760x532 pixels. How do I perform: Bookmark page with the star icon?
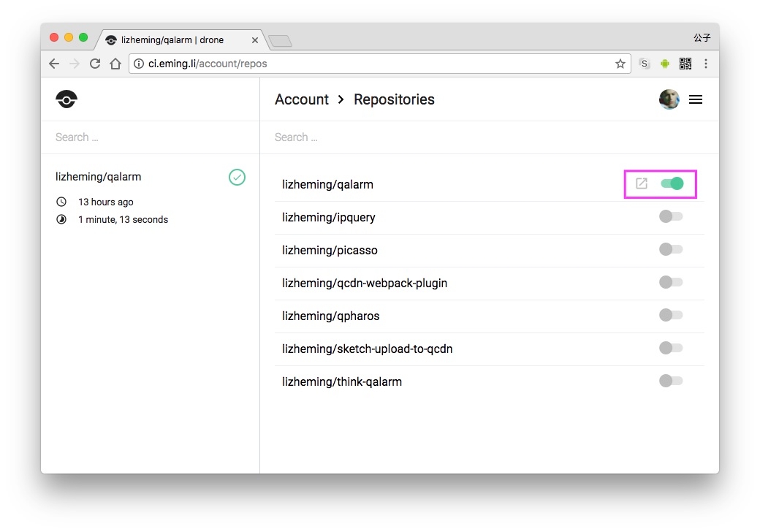tap(620, 64)
